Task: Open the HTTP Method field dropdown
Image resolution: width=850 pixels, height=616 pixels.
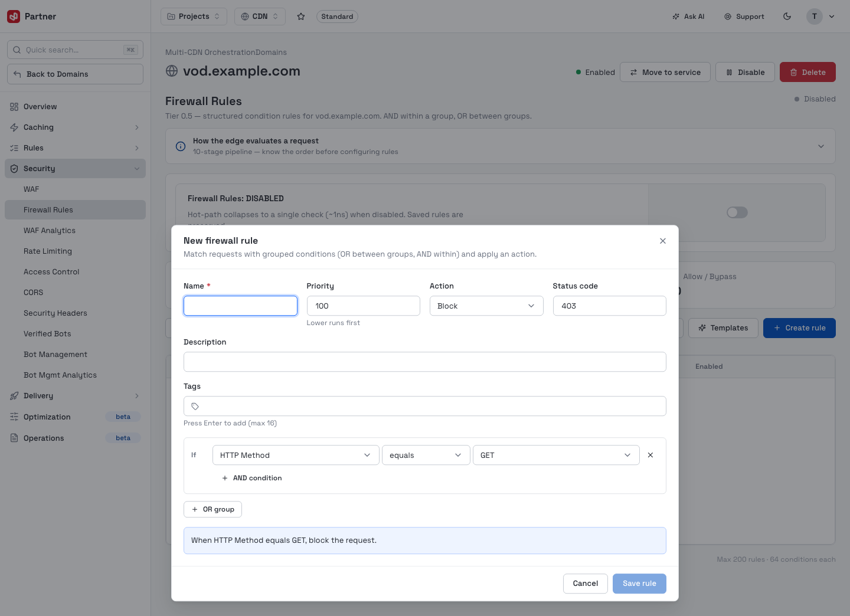Action: [x=296, y=455]
